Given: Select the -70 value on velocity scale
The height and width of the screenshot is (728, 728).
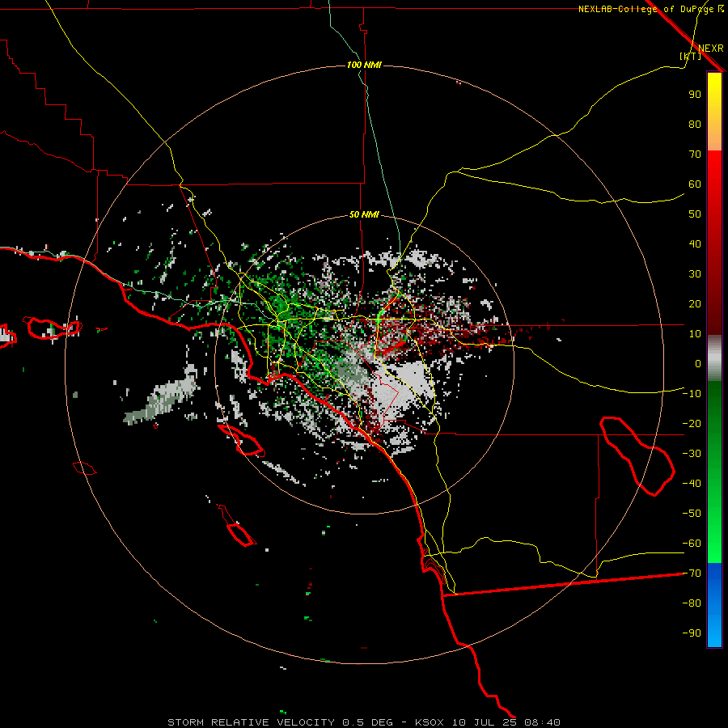Looking at the screenshot, I should [692, 574].
